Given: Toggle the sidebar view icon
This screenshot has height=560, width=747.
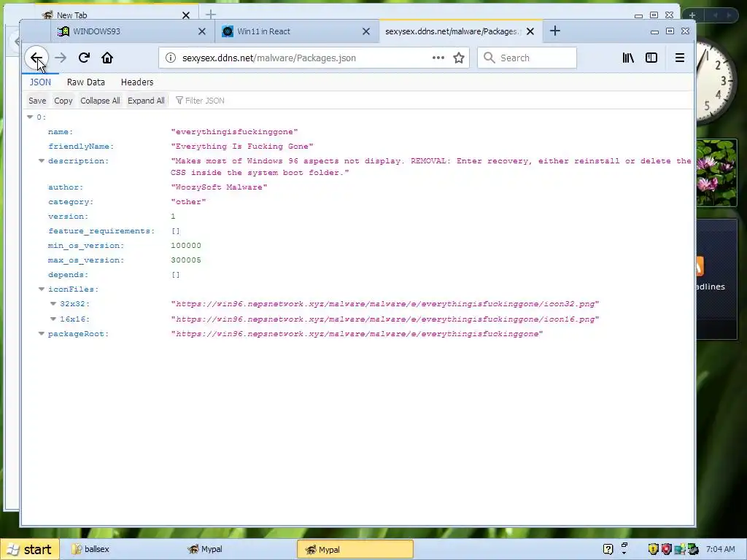Looking at the screenshot, I should coord(651,58).
